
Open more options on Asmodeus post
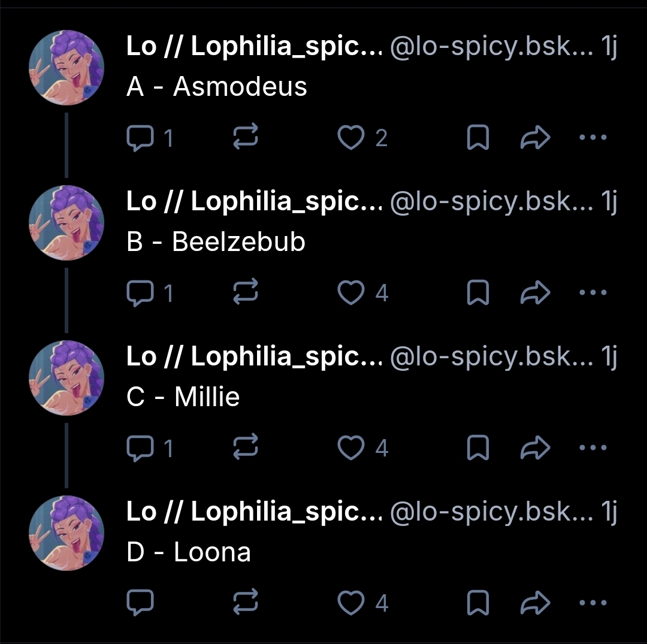(594, 138)
